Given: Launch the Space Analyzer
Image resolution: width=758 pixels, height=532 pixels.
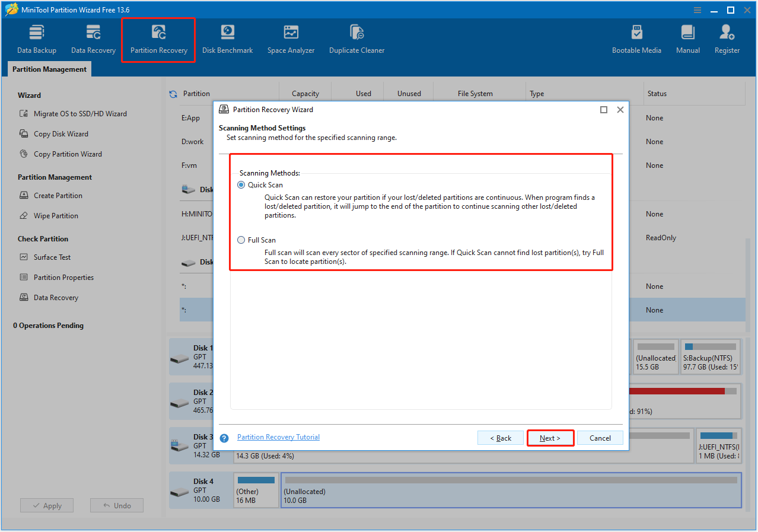Looking at the screenshot, I should (x=291, y=37).
